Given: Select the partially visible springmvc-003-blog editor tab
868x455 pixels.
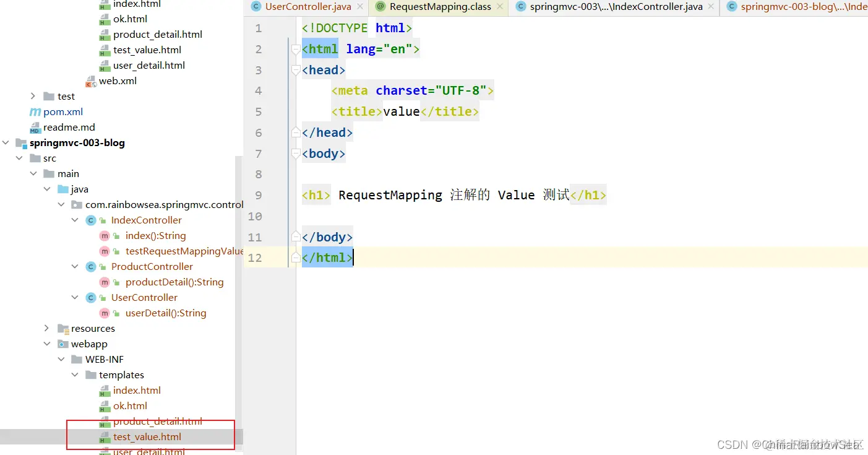Looking at the screenshot, I should tap(796, 7).
